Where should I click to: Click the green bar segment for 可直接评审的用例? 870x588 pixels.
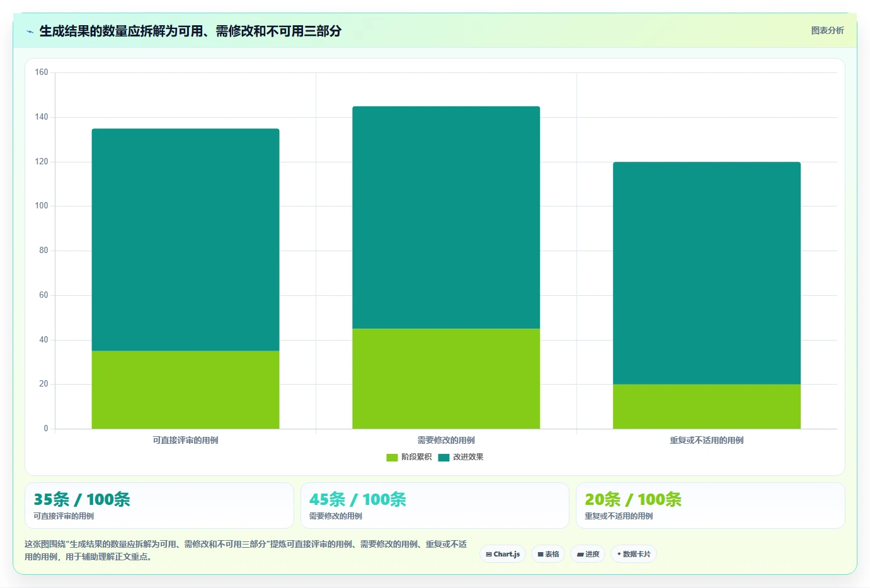coord(185,390)
